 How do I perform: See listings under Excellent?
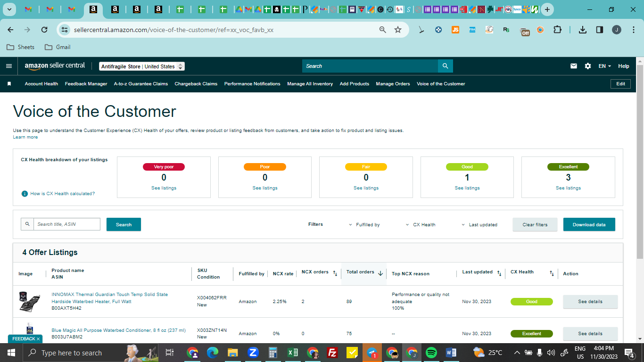568,188
